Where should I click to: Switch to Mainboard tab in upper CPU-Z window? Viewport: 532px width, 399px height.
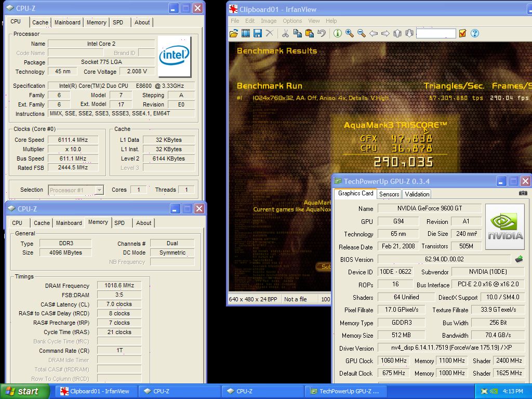[67, 22]
